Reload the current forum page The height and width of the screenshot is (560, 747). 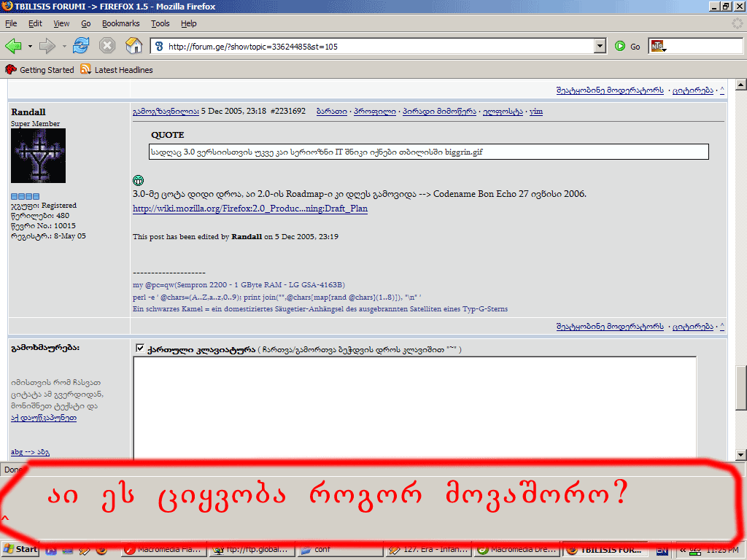[x=81, y=46]
